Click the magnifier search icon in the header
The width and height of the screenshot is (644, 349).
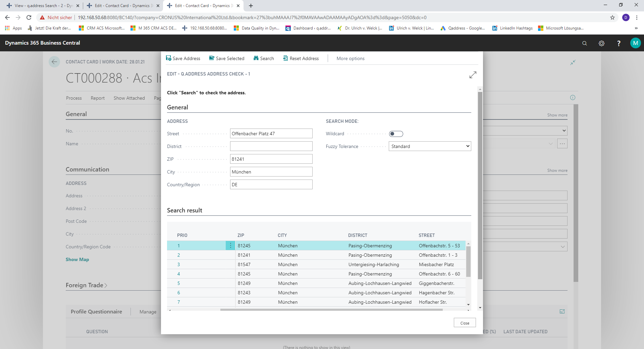[585, 43]
